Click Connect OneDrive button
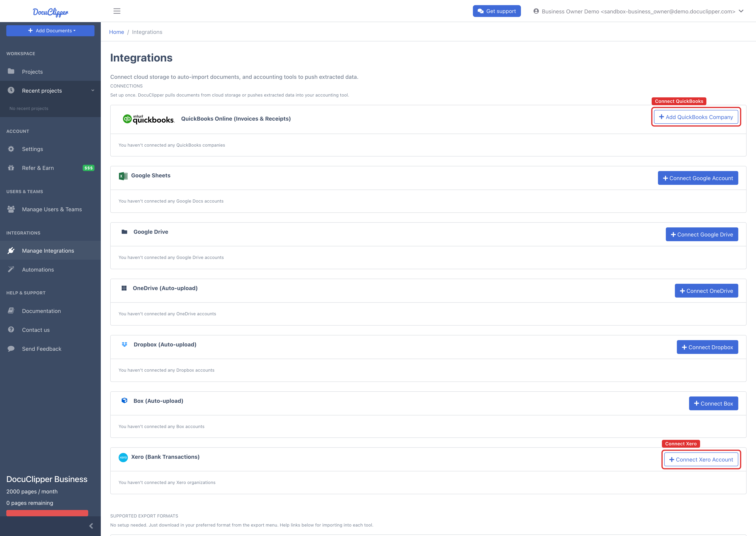 click(x=707, y=291)
